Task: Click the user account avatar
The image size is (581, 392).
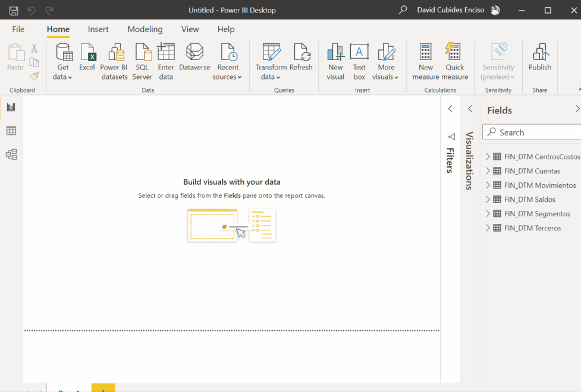Action: click(x=495, y=10)
